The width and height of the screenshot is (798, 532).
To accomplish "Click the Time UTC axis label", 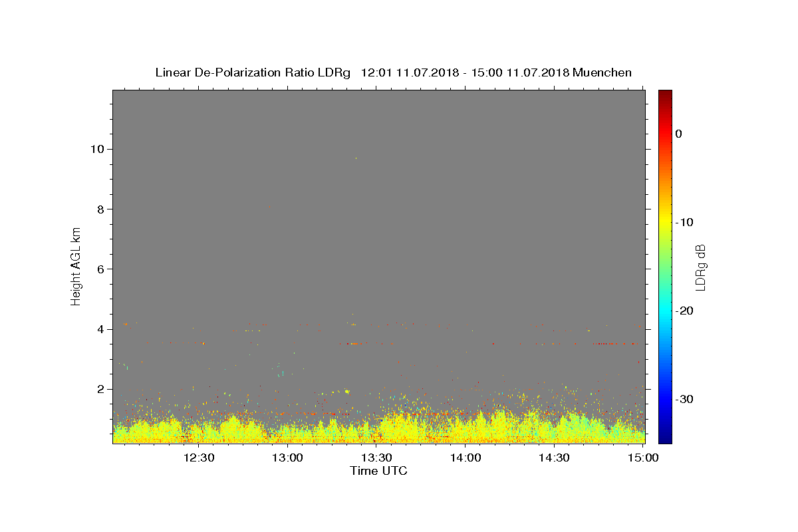I will 378,471.
